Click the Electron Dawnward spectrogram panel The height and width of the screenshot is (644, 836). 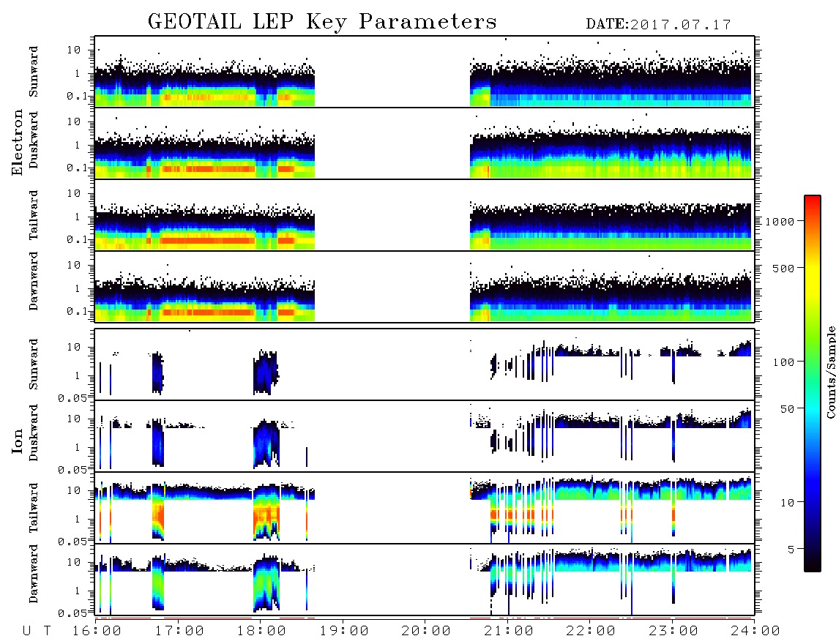(x=425, y=287)
